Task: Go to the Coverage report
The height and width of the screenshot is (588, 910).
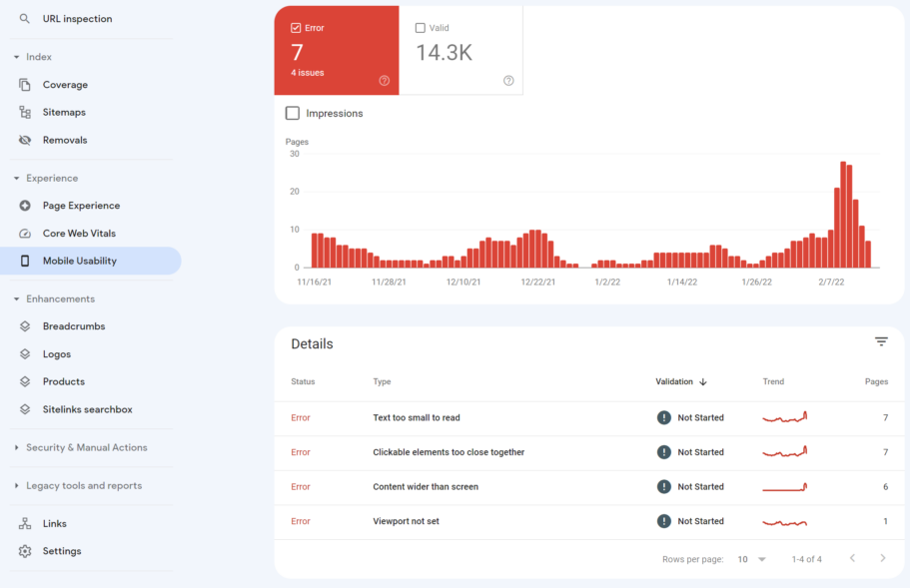Action: pyautogui.click(x=65, y=85)
